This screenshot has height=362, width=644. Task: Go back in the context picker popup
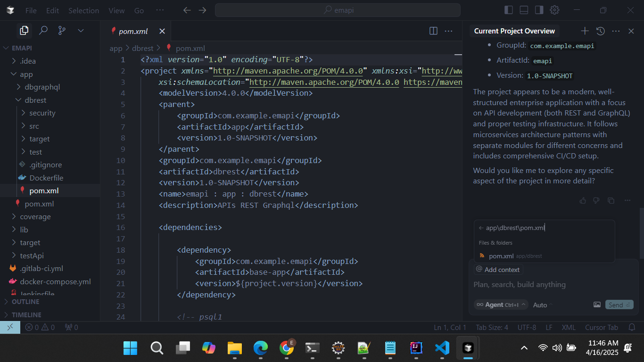point(481,228)
